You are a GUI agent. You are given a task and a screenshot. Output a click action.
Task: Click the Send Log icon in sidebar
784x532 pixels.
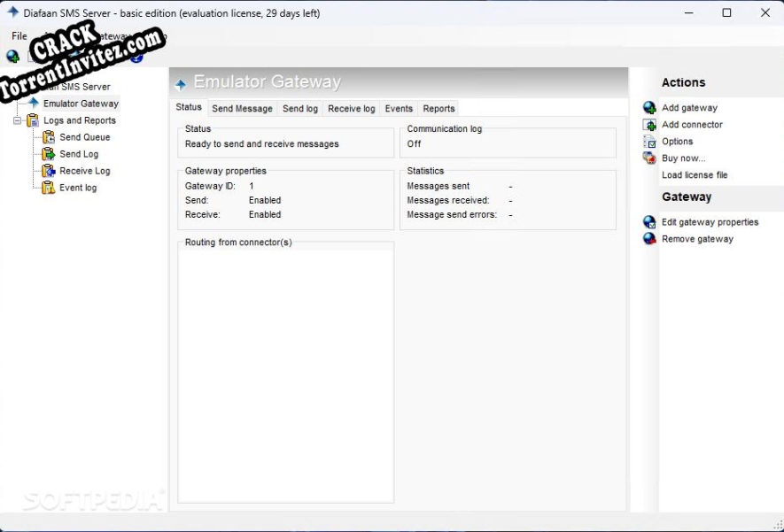47,154
